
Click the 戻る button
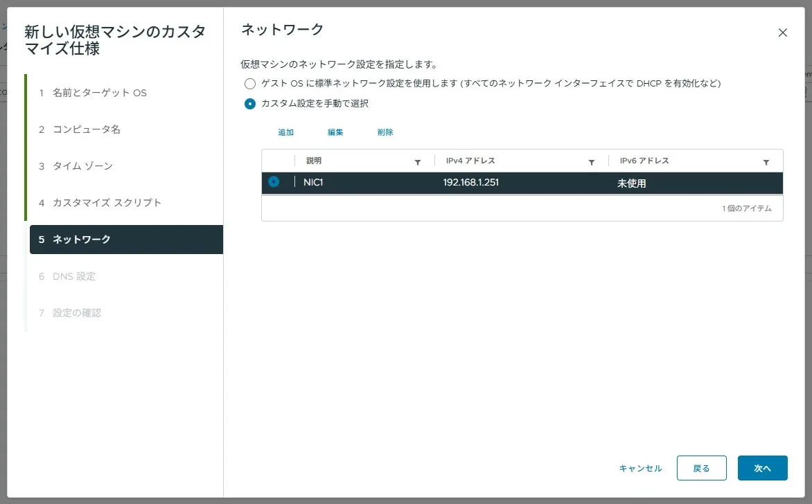pyautogui.click(x=702, y=468)
